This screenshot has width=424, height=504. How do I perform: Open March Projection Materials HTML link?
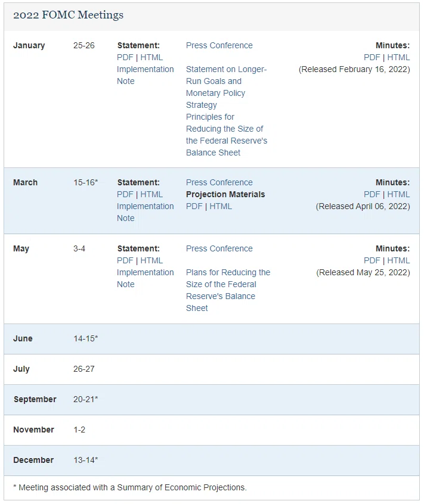221,206
